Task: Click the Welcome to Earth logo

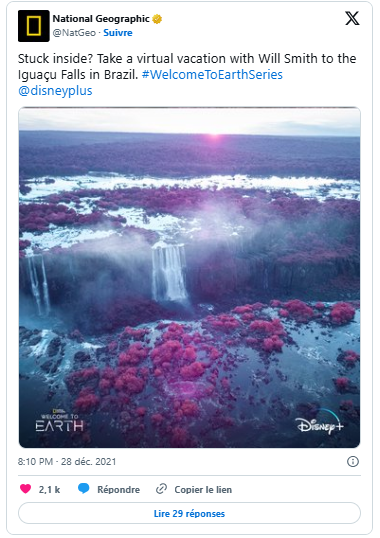Action: click(59, 421)
